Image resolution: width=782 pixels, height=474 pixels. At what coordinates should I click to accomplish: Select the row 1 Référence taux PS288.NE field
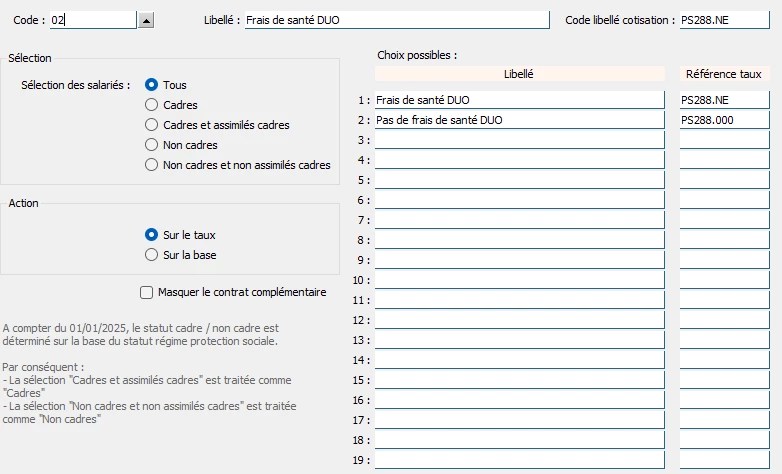point(725,100)
